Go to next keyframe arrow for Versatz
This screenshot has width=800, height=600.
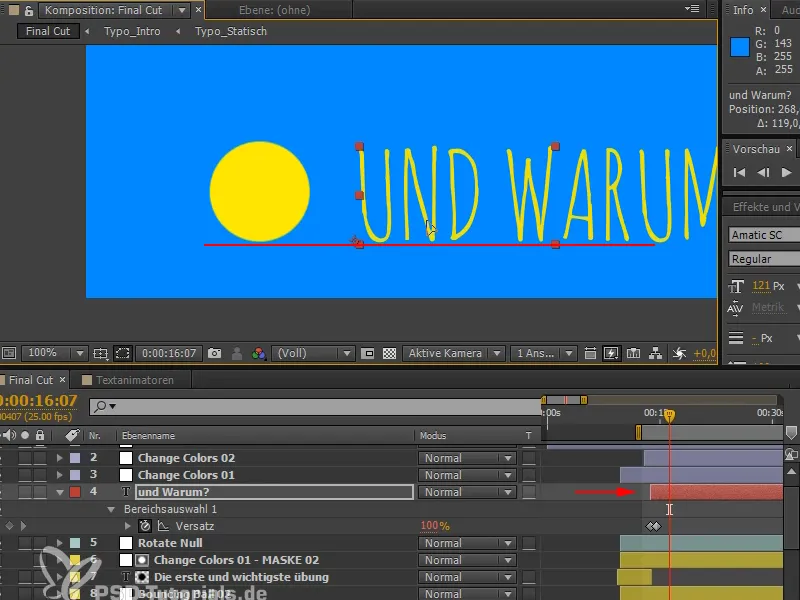[x=23, y=526]
